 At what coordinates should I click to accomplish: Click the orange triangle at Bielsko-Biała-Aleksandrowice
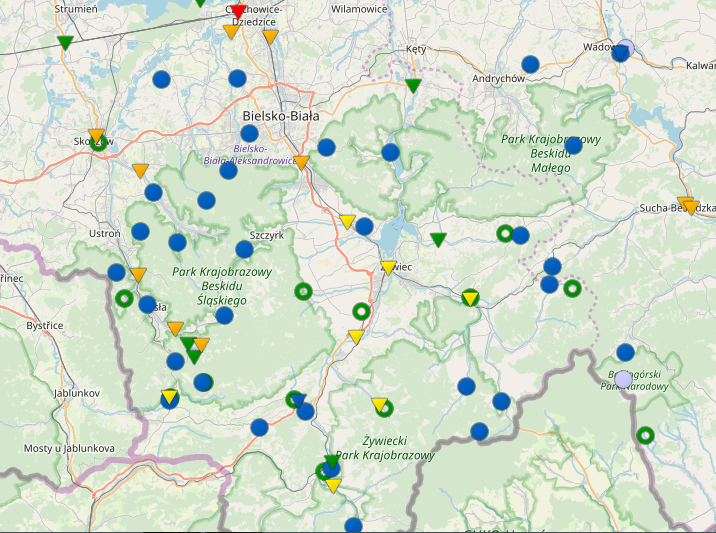(x=301, y=162)
